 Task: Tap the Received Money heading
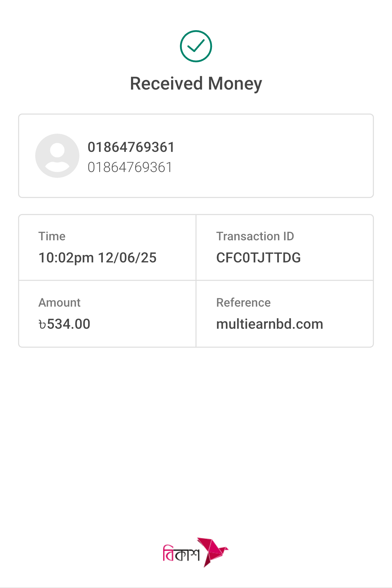196,84
